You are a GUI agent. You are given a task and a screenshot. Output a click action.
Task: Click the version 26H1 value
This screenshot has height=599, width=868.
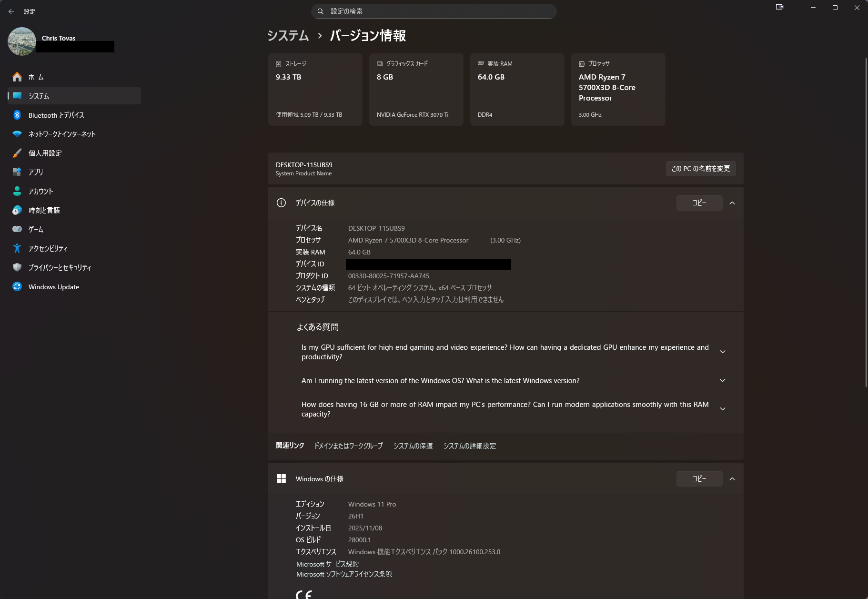356,516
